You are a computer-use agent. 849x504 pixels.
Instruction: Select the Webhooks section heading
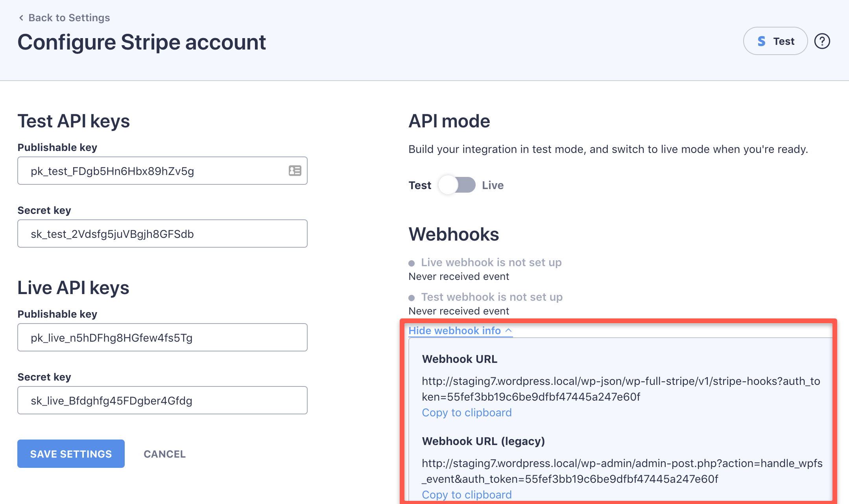point(453,234)
